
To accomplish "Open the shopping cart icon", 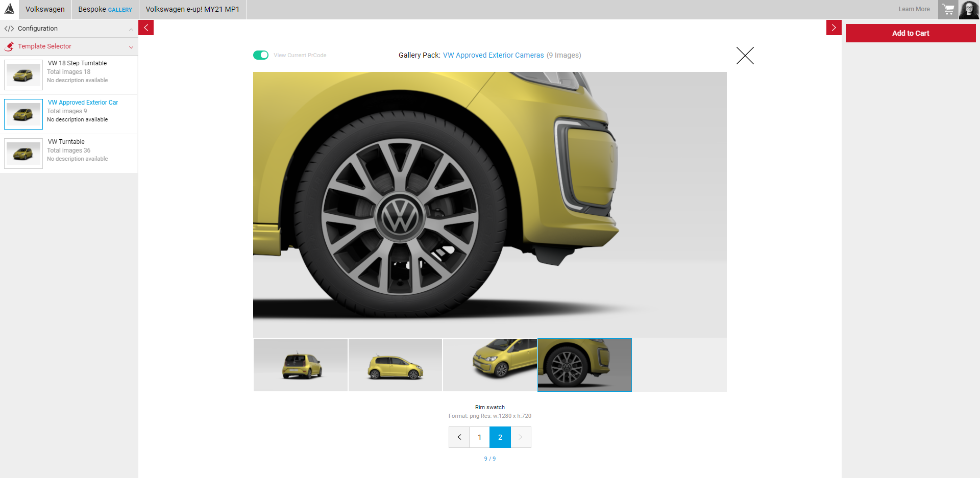I will point(948,9).
